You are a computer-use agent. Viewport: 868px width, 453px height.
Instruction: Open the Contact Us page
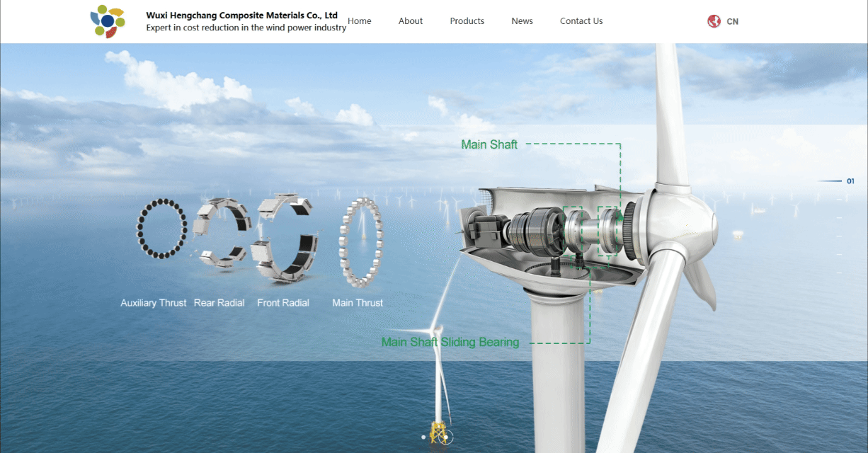click(x=581, y=21)
